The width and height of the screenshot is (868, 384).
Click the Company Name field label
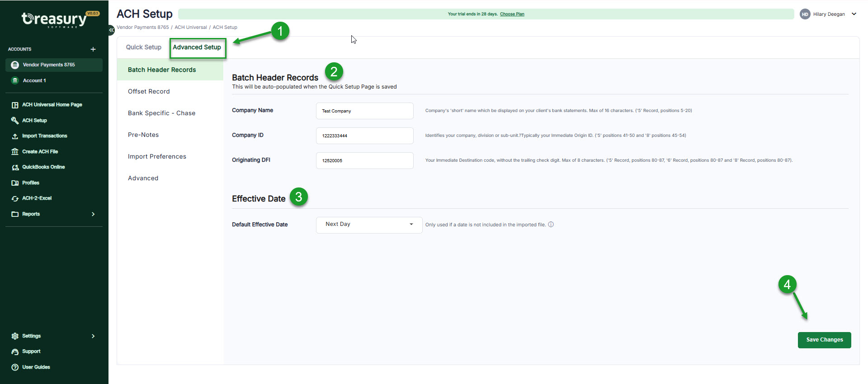point(252,110)
